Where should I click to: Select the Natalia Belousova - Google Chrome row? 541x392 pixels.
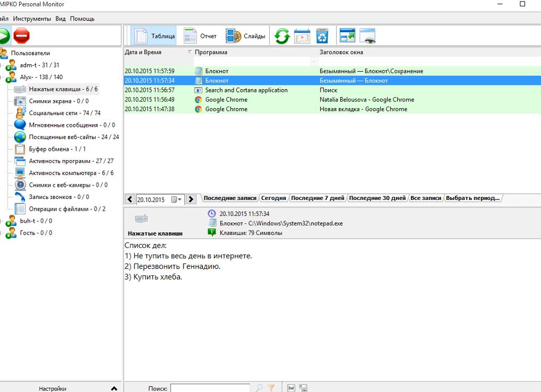(332, 100)
